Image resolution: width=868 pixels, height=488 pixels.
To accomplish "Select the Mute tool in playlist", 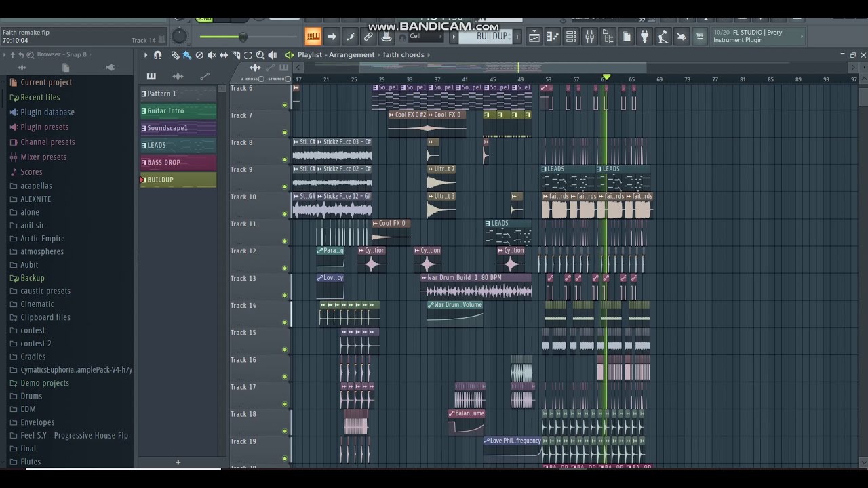I will point(212,55).
